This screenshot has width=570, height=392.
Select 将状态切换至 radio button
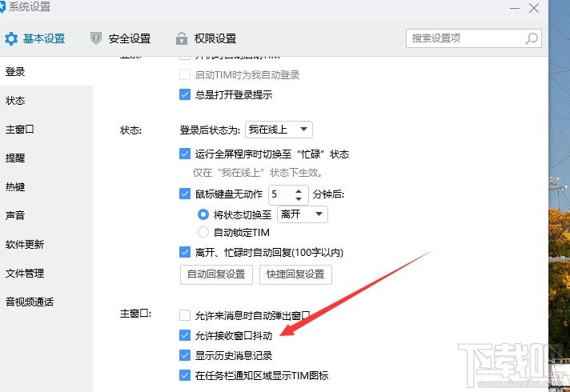pos(203,214)
